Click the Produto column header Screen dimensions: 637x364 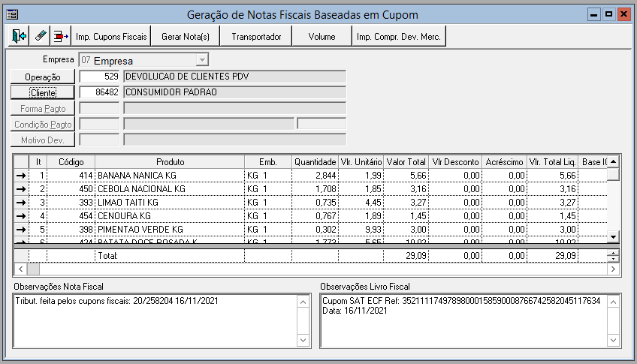[x=170, y=162]
